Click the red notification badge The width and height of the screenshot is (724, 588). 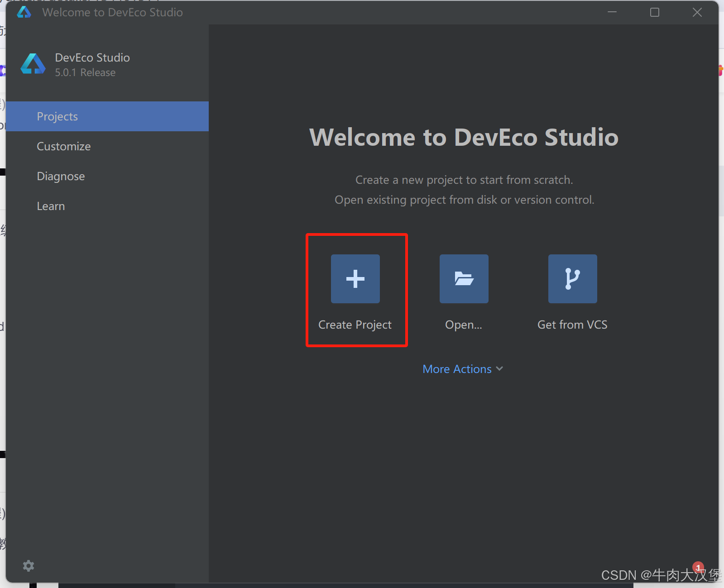tap(699, 567)
